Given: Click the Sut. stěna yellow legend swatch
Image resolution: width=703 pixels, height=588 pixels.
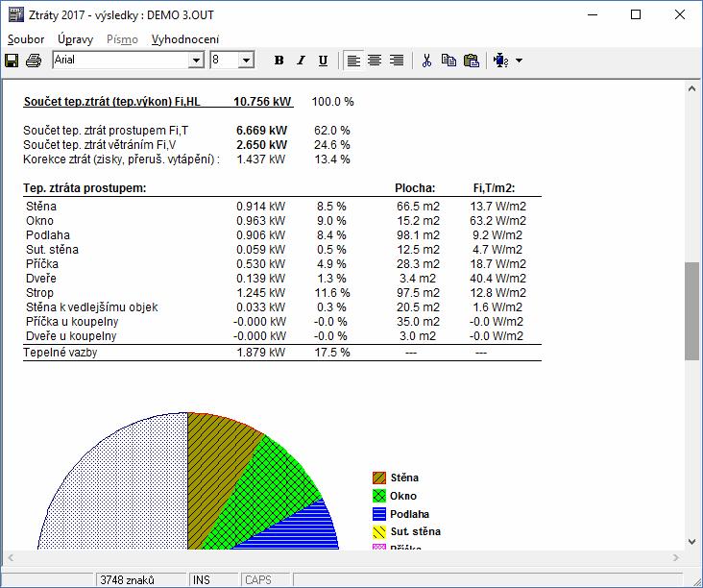Looking at the screenshot, I should click(x=379, y=532).
